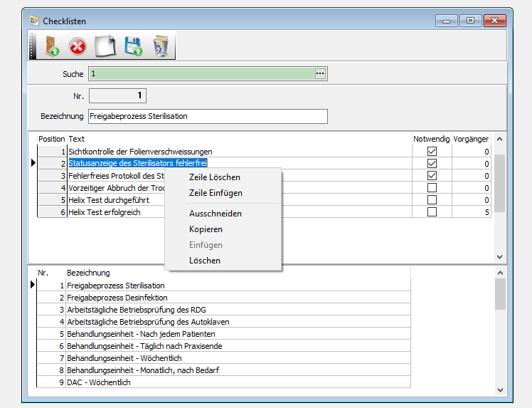
Task: Choose Zeile Löschen from context menu
Action: 214,177
